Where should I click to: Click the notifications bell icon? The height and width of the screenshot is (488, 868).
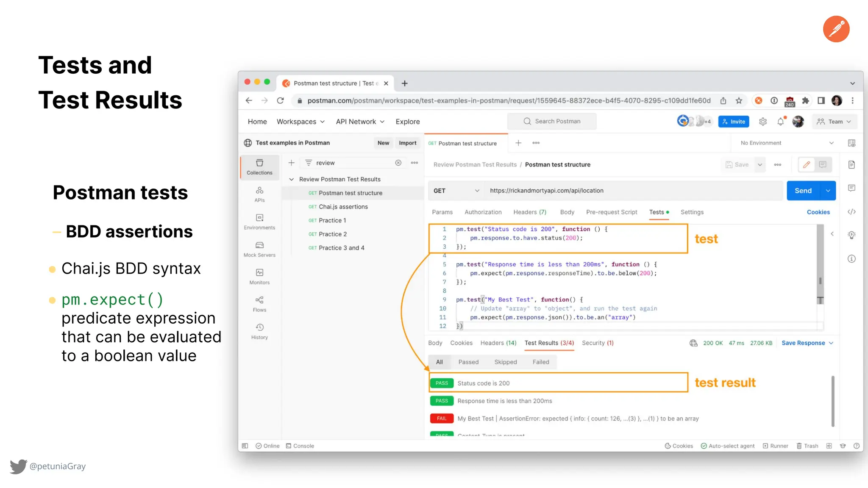point(781,122)
